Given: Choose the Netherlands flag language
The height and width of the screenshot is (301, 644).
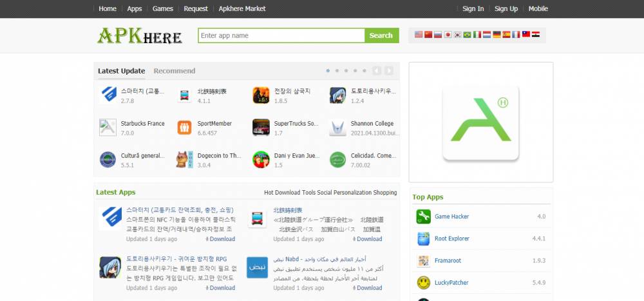Looking at the screenshot, I should pyautogui.click(x=487, y=35).
